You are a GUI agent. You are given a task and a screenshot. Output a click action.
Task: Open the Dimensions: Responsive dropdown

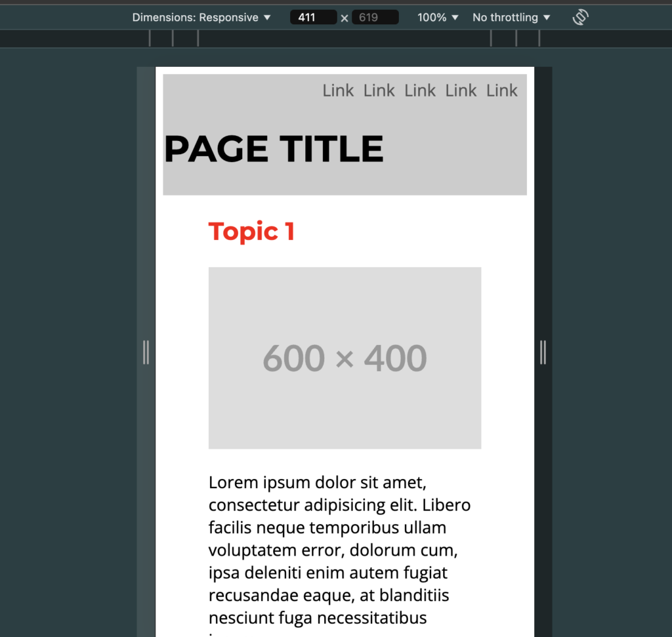pos(201,18)
